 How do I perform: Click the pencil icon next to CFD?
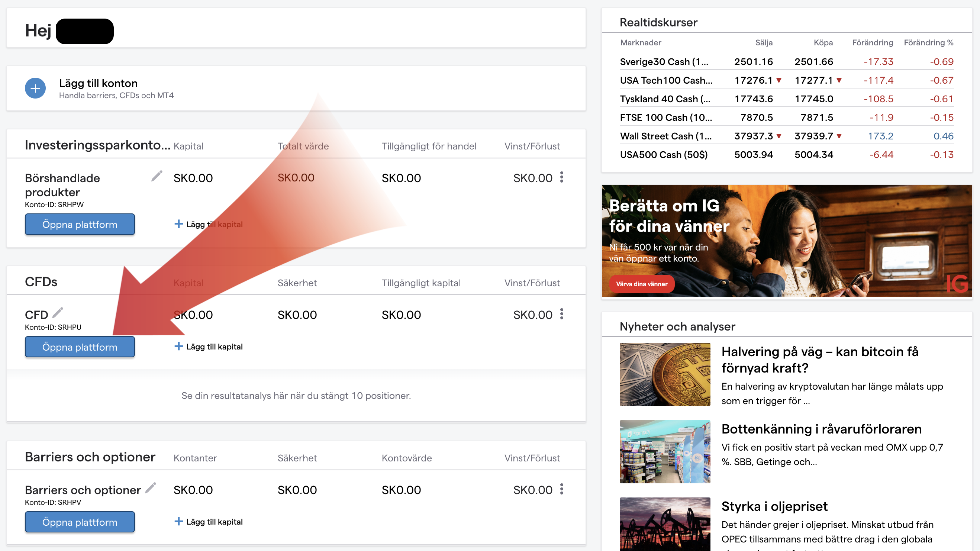(x=58, y=313)
